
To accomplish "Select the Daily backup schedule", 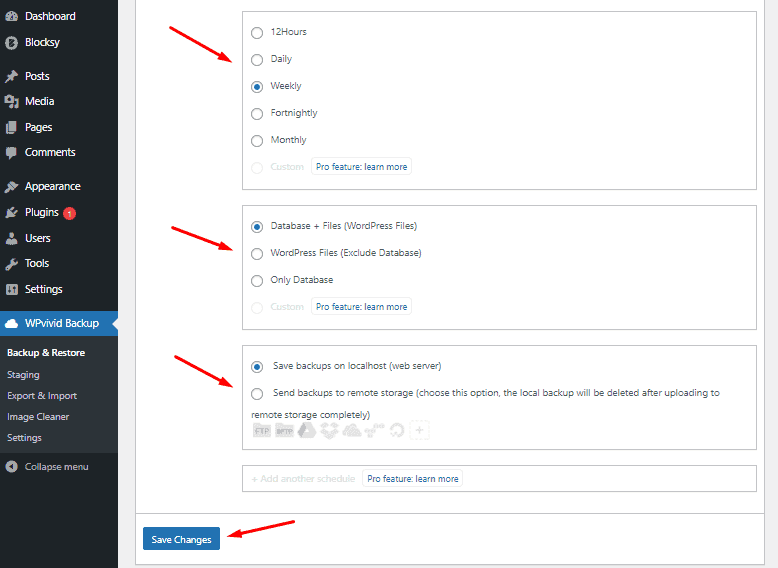I will pos(257,60).
